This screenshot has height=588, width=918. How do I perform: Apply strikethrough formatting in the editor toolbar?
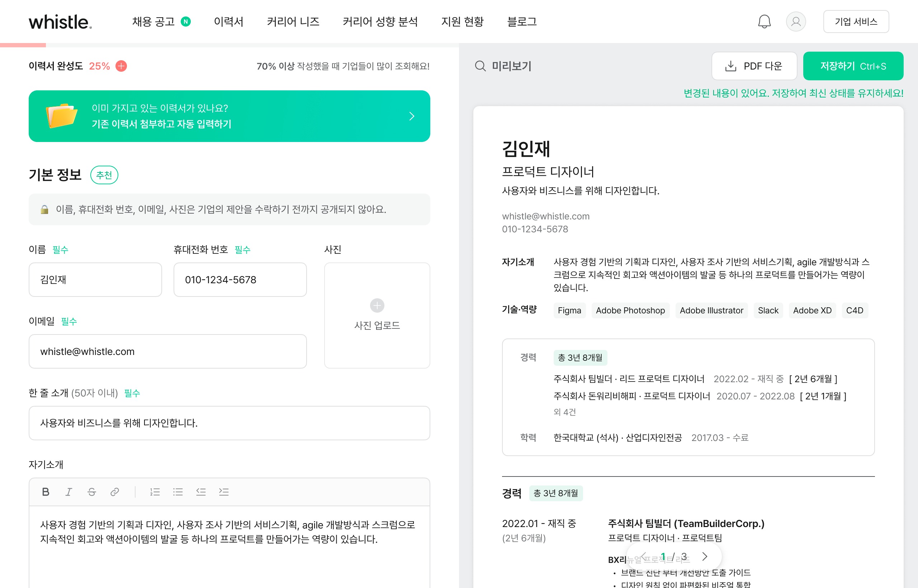[x=92, y=492]
